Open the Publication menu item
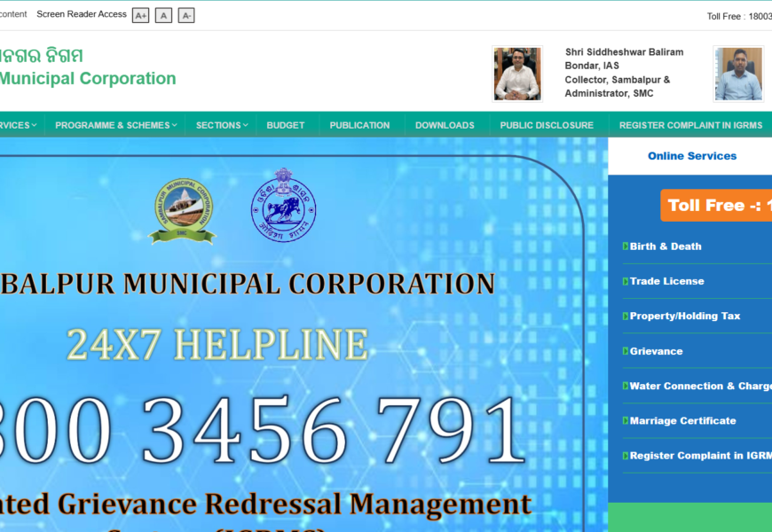This screenshot has height=532, width=772. click(359, 125)
